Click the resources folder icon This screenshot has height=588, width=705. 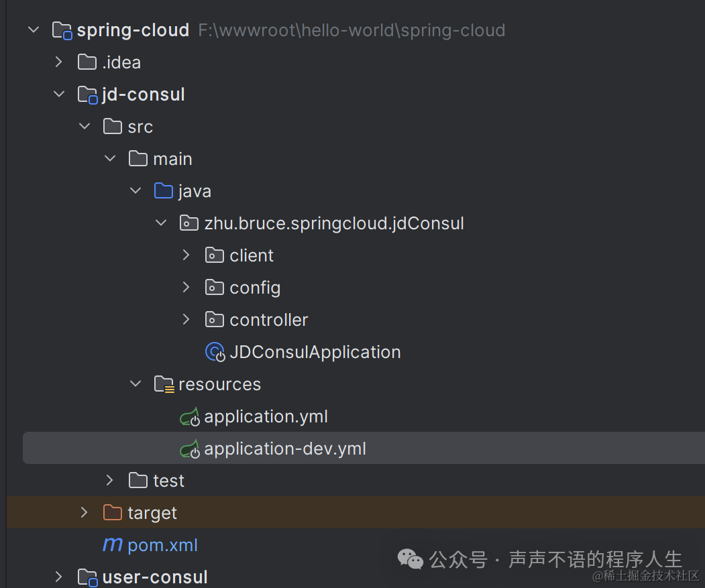(x=164, y=384)
